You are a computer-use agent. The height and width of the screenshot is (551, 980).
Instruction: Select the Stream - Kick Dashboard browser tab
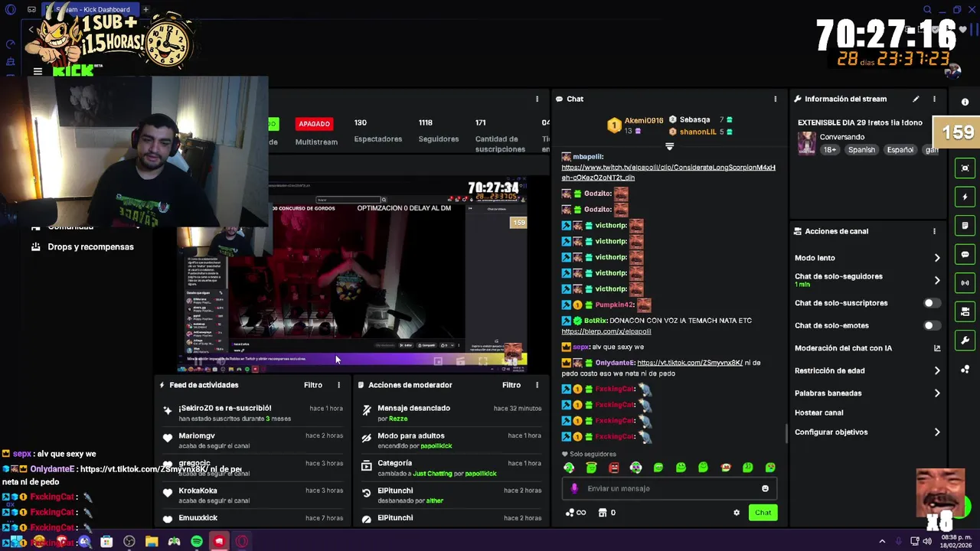(90, 9)
